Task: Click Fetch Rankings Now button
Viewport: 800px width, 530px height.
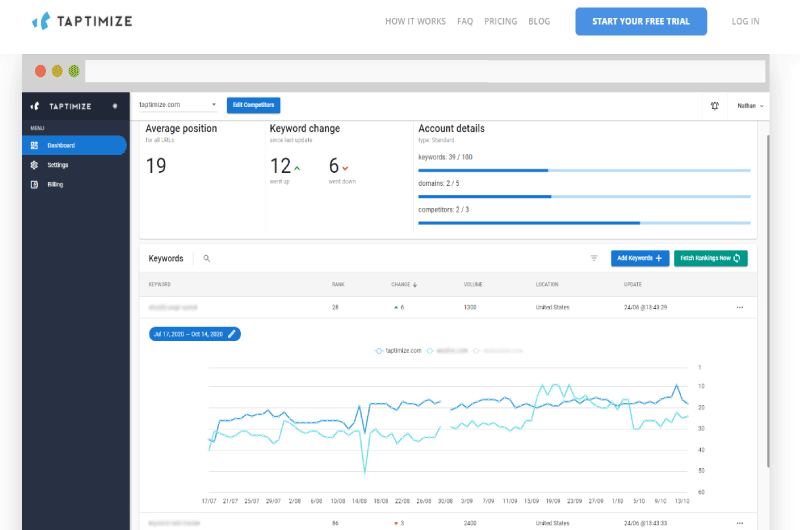Action: tap(711, 258)
